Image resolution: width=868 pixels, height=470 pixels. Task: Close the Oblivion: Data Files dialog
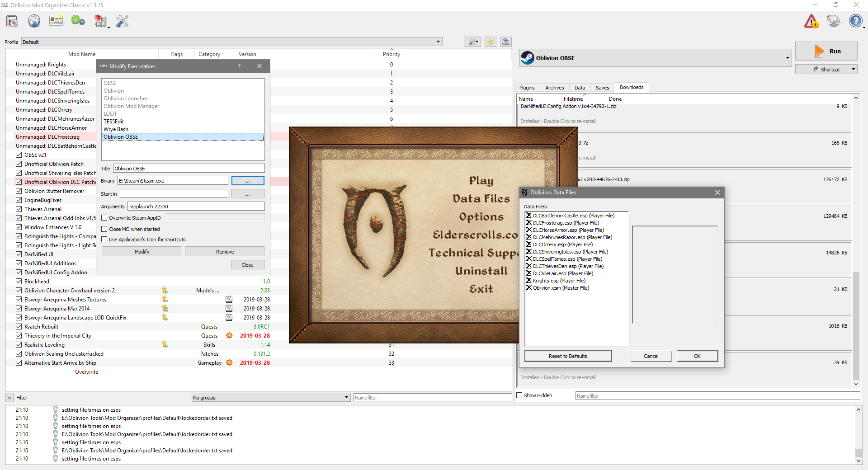coord(717,193)
